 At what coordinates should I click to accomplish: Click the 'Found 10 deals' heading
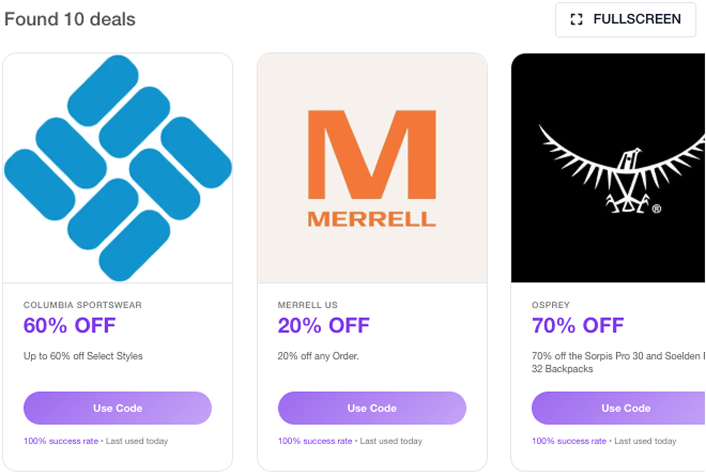tap(70, 20)
